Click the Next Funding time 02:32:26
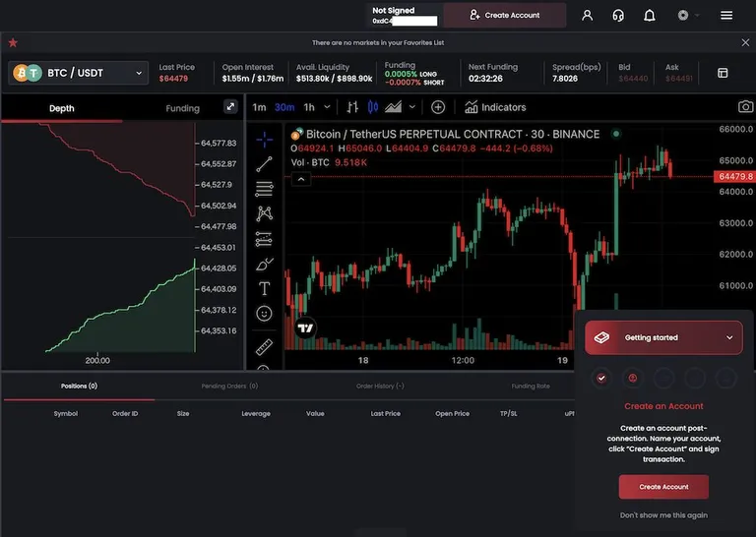The height and width of the screenshot is (537, 756). (x=485, y=79)
